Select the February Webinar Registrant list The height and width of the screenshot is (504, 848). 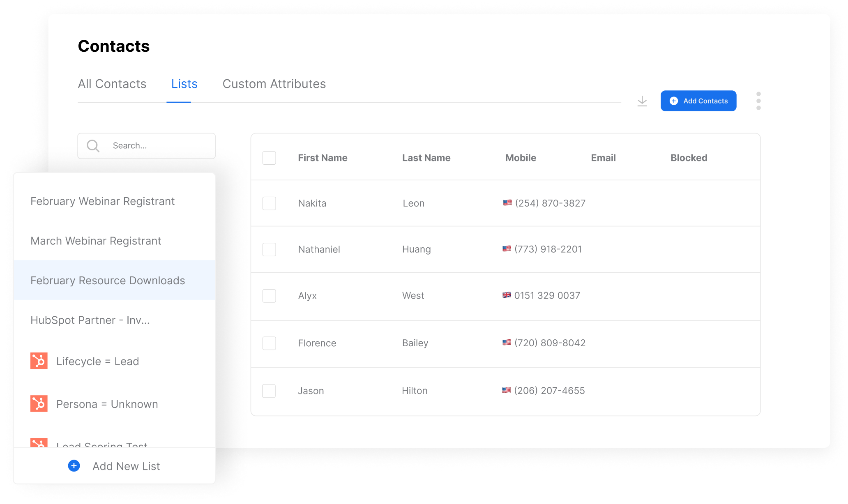pyautogui.click(x=102, y=201)
